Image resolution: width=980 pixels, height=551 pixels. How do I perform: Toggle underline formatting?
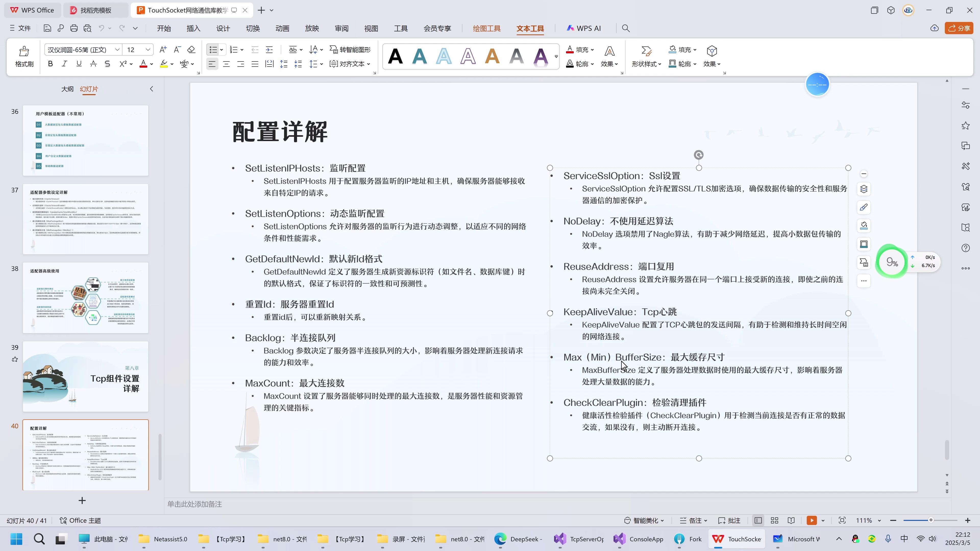(x=79, y=64)
